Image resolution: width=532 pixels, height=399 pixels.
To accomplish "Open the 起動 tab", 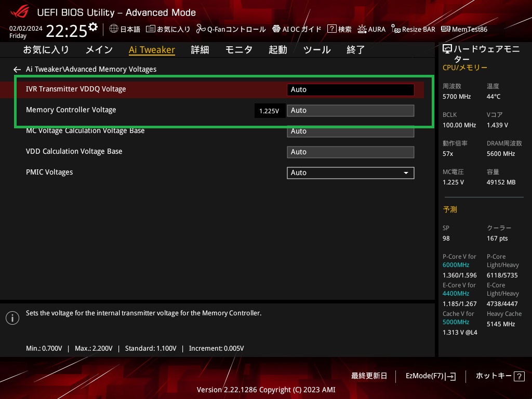I will pyautogui.click(x=277, y=50).
